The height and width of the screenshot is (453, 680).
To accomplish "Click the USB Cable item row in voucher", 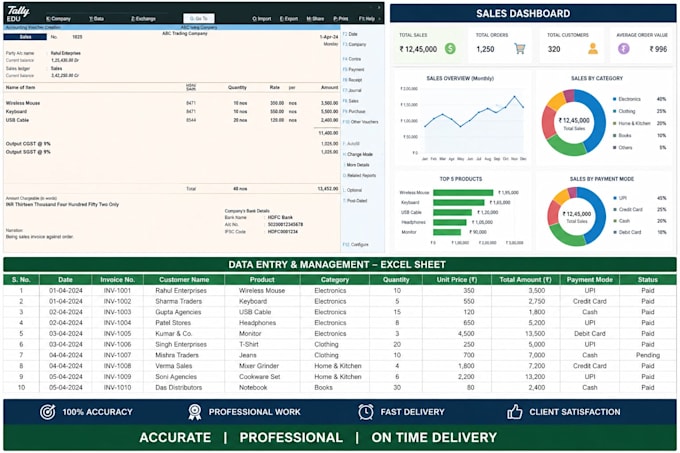I will [172, 120].
